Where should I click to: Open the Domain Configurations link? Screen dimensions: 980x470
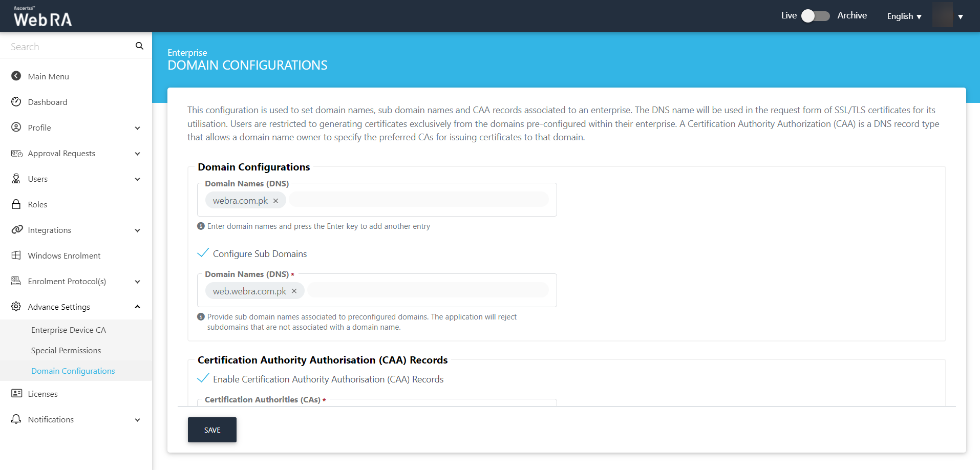73,371
